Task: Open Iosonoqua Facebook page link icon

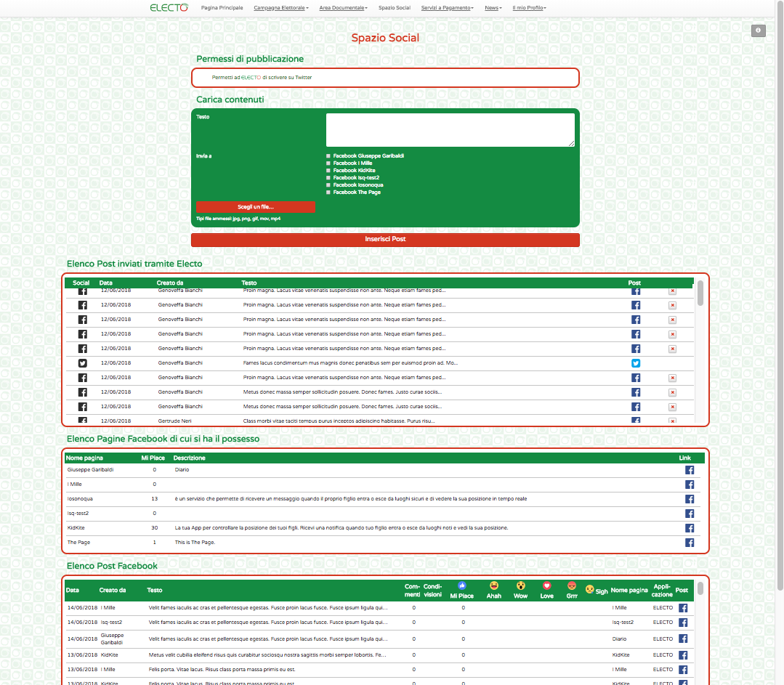Action: [x=690, y=499]
